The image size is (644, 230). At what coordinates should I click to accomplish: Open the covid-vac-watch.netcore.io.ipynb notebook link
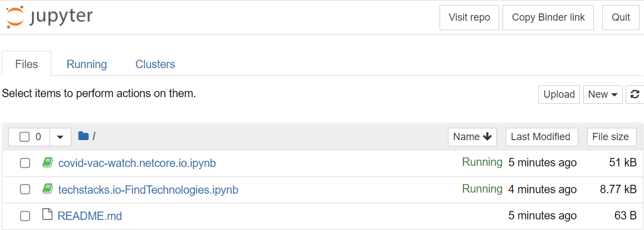click(x=137, y=164)
